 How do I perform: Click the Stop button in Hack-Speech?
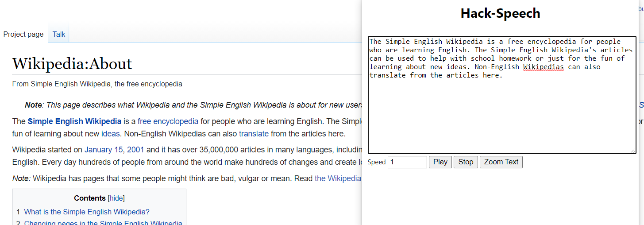tap(466, 162)
